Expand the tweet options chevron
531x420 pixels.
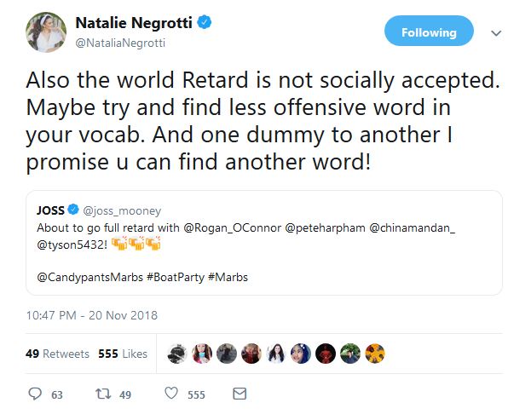496,33
